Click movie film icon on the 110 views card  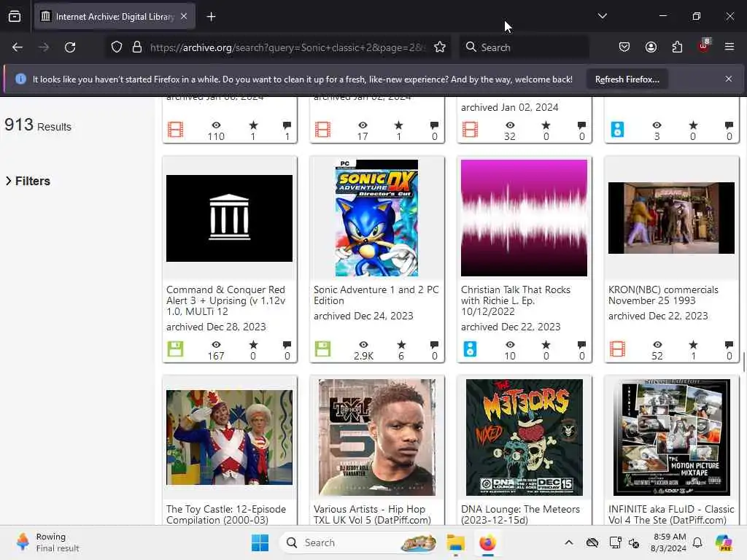click(175, 130)
